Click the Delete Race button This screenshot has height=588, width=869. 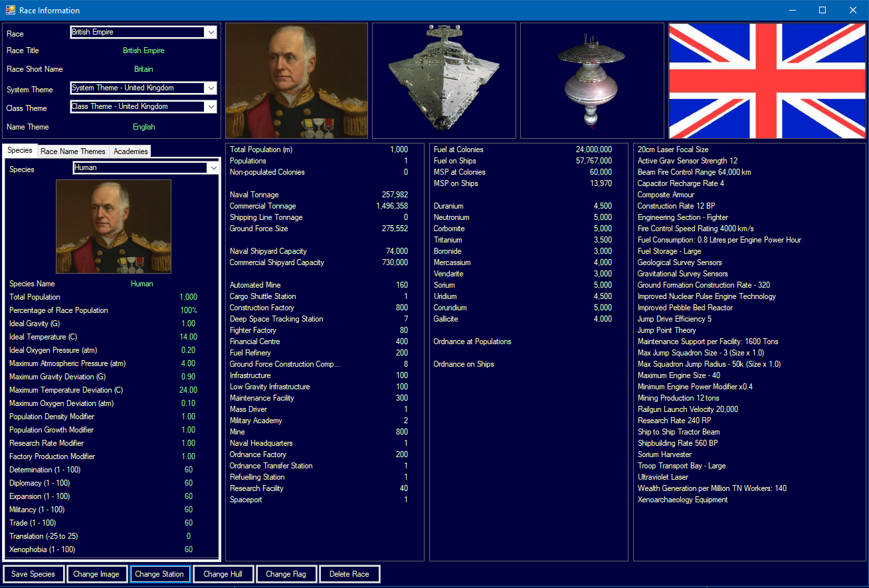coord(349,574)
